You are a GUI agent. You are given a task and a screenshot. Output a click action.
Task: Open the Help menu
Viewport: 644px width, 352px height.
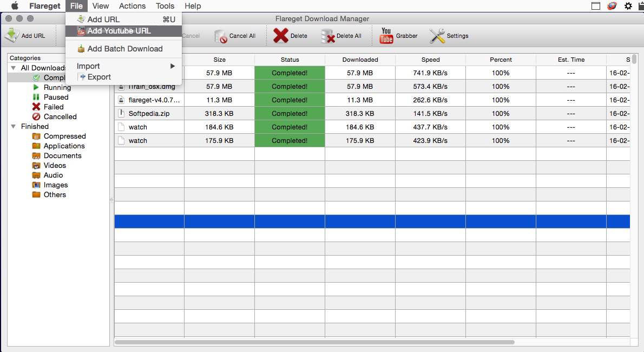(x=193, y=6)
